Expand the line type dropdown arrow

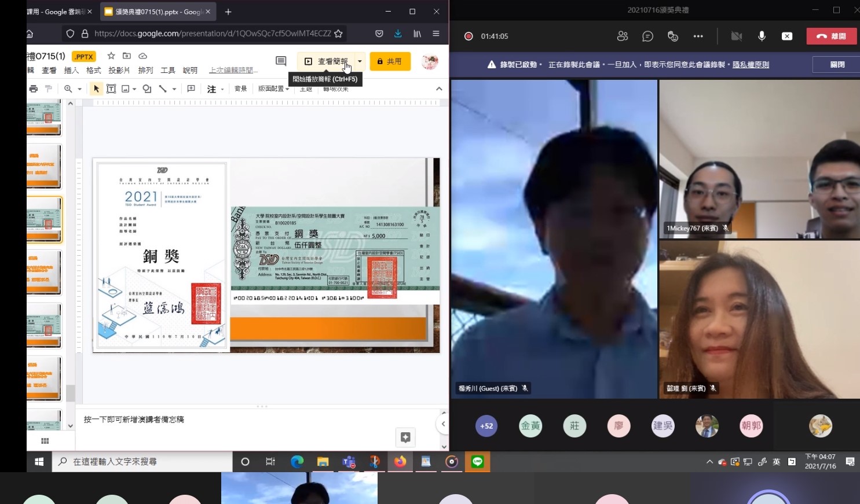tap(174, 89)
